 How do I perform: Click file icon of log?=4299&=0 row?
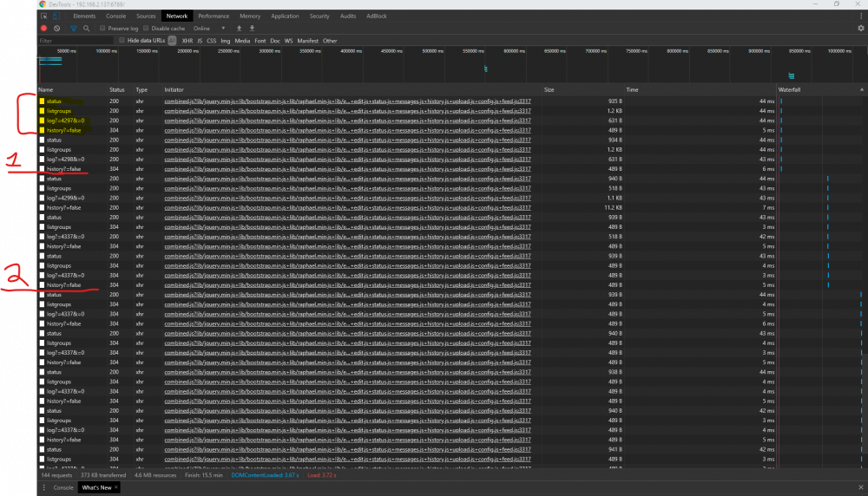(x=42, y=198)
